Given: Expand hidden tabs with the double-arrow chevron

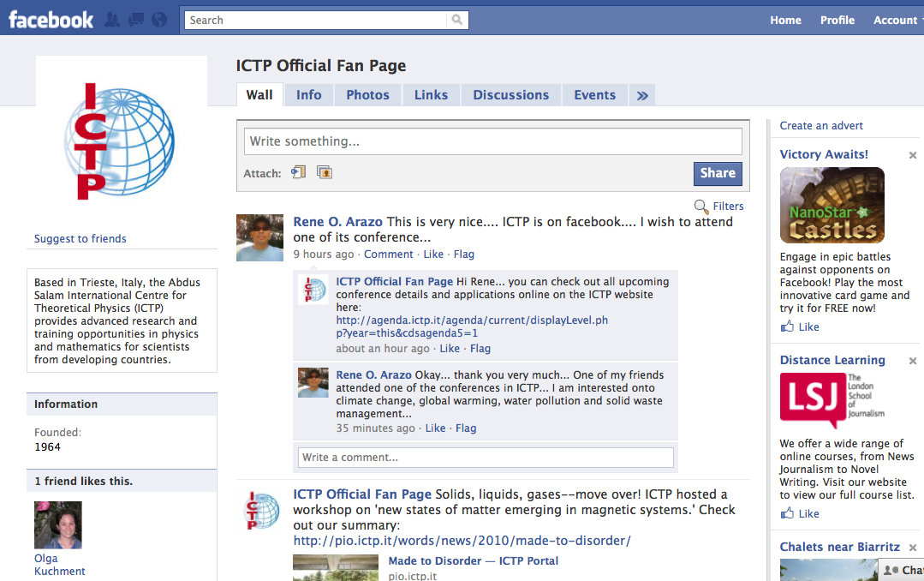Looking at the screenshot, I should (x=641, y=96).
